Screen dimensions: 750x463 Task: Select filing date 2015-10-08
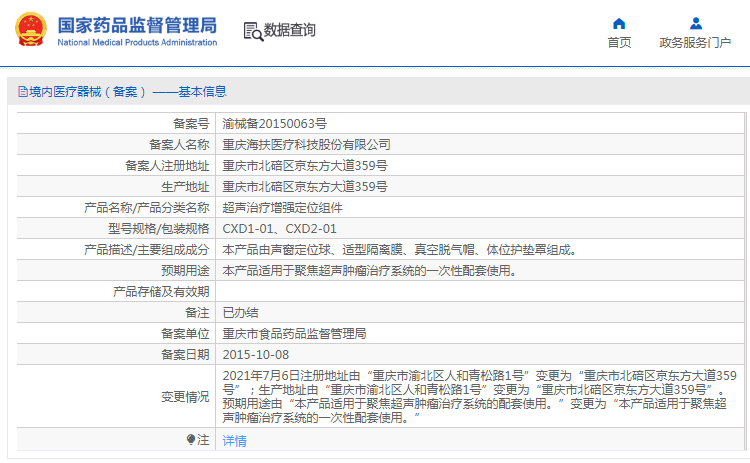pos(255,355)
